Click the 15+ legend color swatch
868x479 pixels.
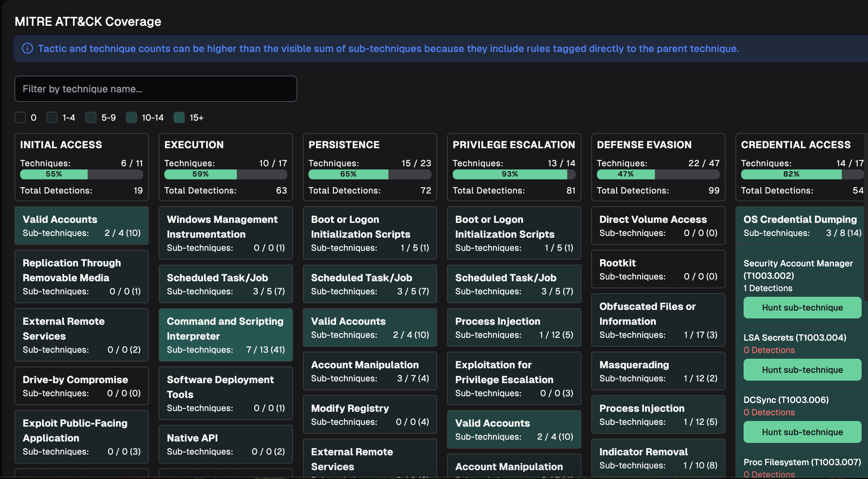[x=179, y=117]
